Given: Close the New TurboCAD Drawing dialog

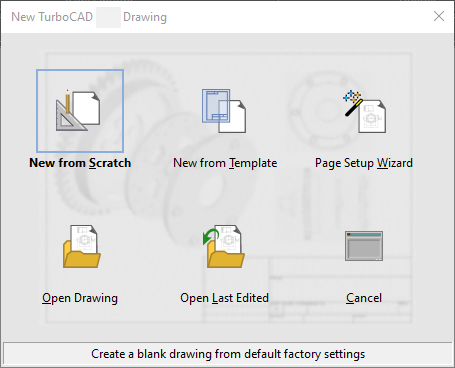Looking at the screenshot, I should [439, 16].
